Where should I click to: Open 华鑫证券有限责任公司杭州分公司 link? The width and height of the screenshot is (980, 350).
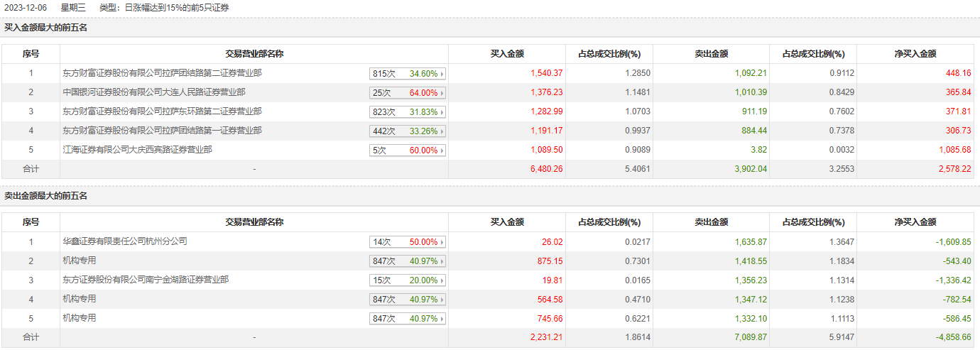(125, 241)
